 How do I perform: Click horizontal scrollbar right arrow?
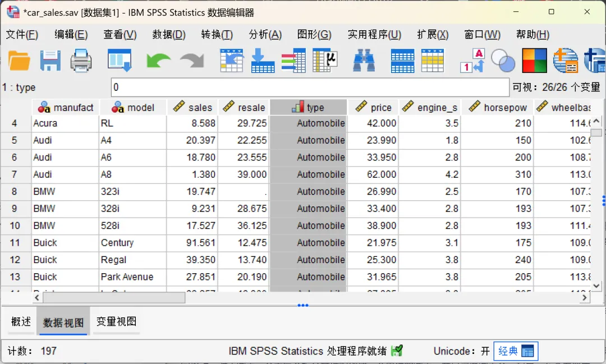584,297
